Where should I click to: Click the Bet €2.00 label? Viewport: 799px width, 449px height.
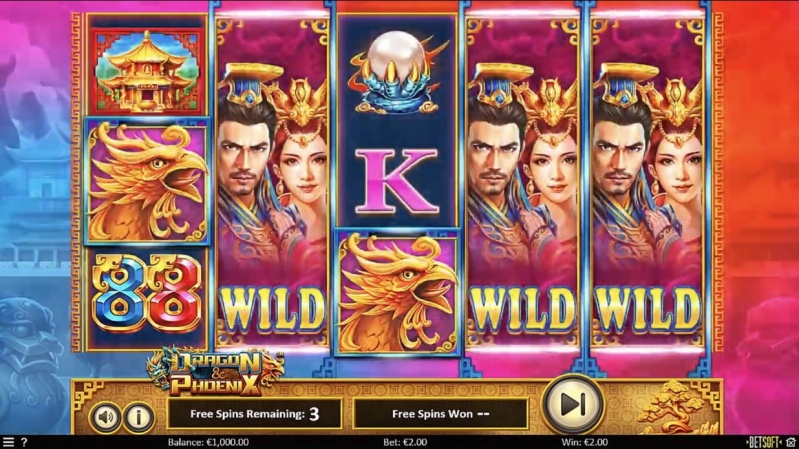point(405,442)
